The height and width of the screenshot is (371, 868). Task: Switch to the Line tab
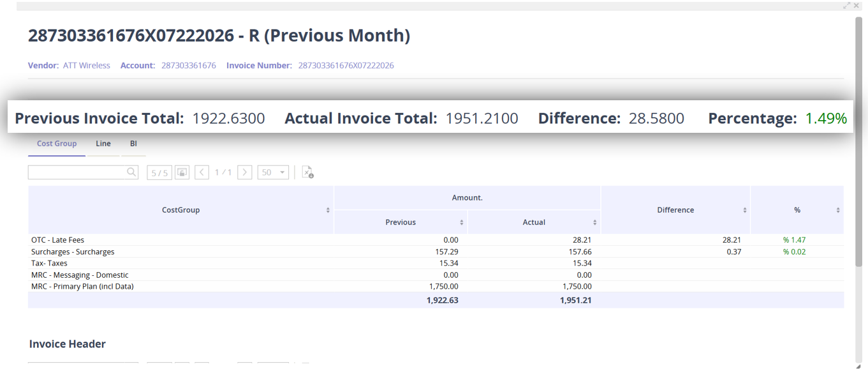coord(103,144)
